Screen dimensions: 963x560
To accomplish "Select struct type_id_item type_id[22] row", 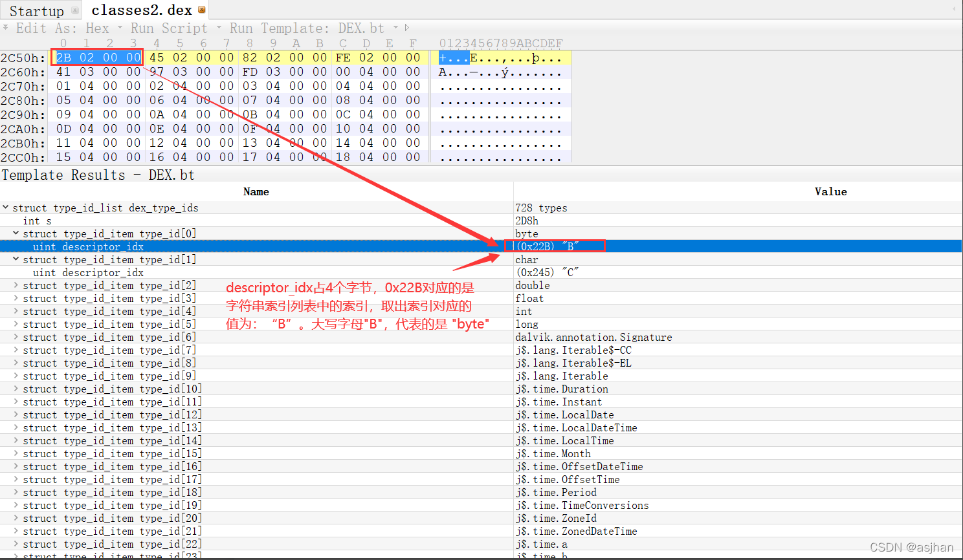I will pyautogui.click(x=481, y=544).
